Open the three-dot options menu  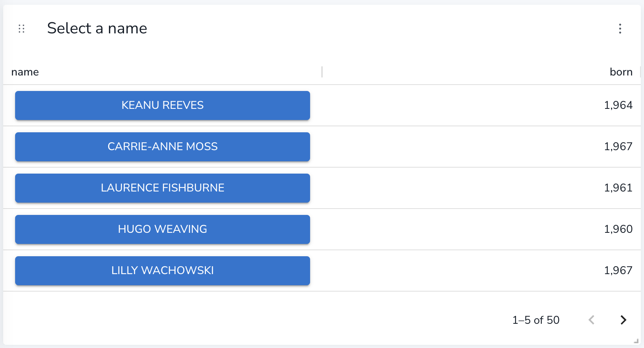[620, 29]
